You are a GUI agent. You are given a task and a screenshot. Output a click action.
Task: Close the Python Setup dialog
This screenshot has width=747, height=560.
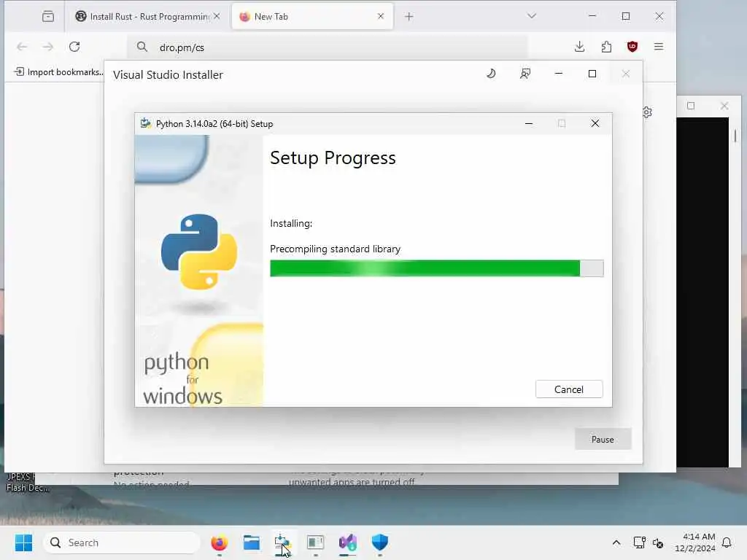click(595, 124)
